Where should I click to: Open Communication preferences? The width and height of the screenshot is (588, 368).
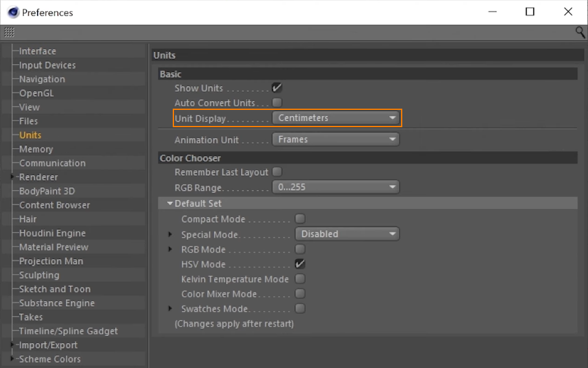52,163
